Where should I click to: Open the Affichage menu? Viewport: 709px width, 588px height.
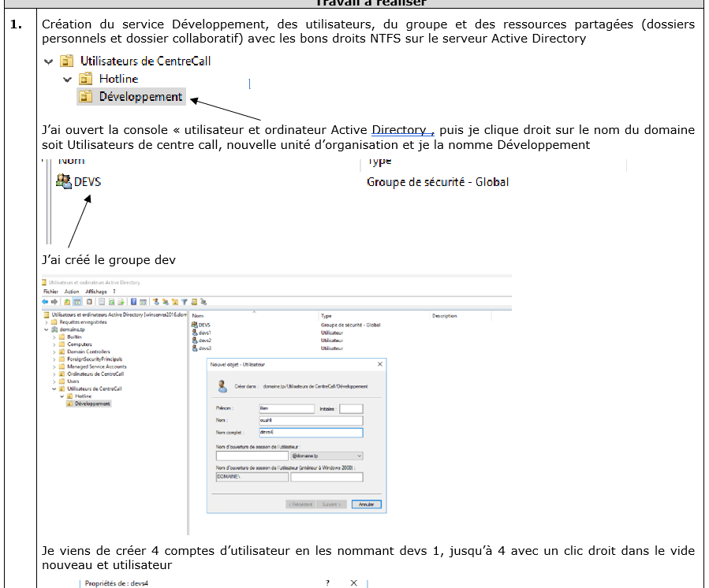click(96, 292)
